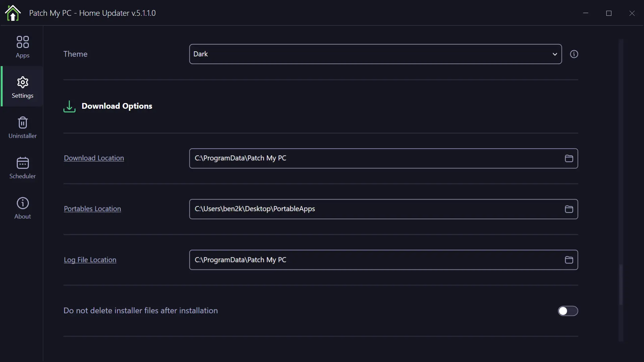Minimize the Patch My PC window
Screen dimensions: 644x362
click(586, 13)
